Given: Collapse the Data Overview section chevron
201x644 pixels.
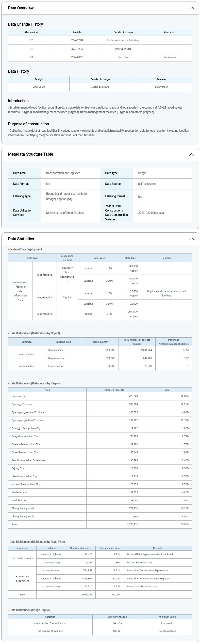Looking at the screenshot, I should (191, 8).
